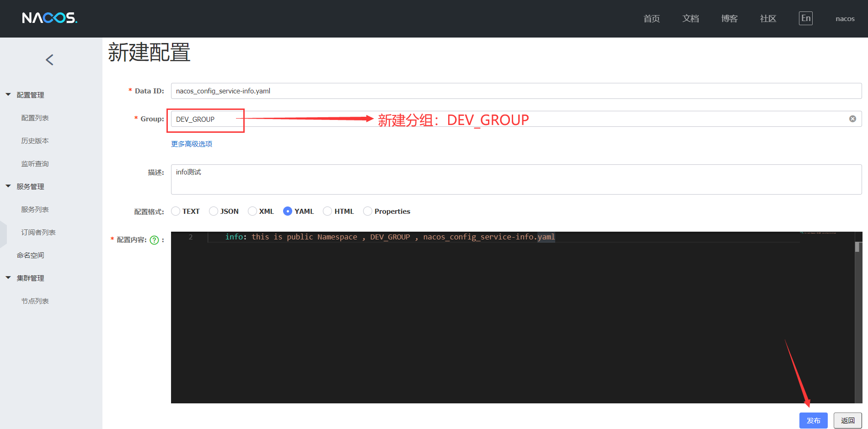The width and height of the screenshot is (868, 429).
Task: Open help icon beside 配置内容
Action: click(x=155, y=240)
